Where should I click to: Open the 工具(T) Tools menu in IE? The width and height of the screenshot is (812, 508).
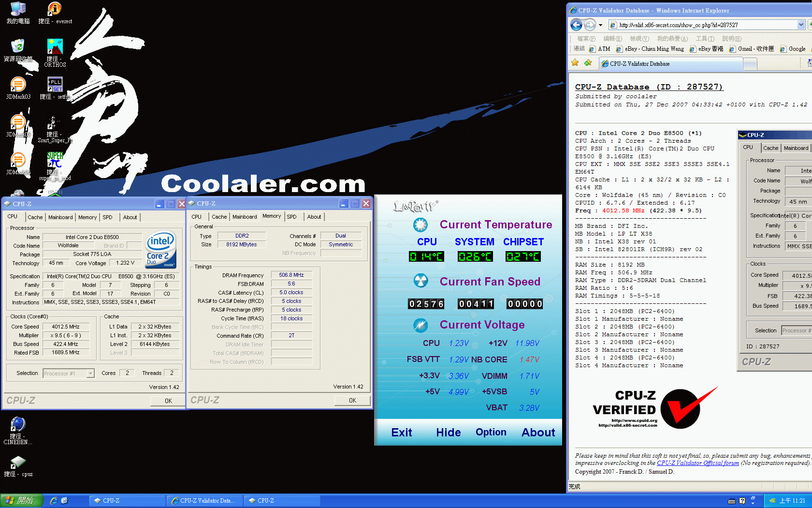705,39
